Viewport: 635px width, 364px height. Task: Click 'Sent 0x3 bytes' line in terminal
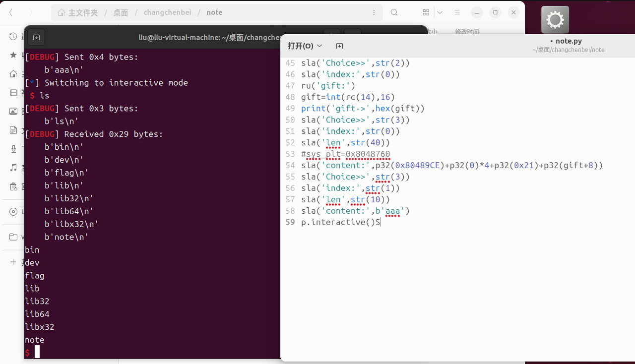tap(81, 108)
